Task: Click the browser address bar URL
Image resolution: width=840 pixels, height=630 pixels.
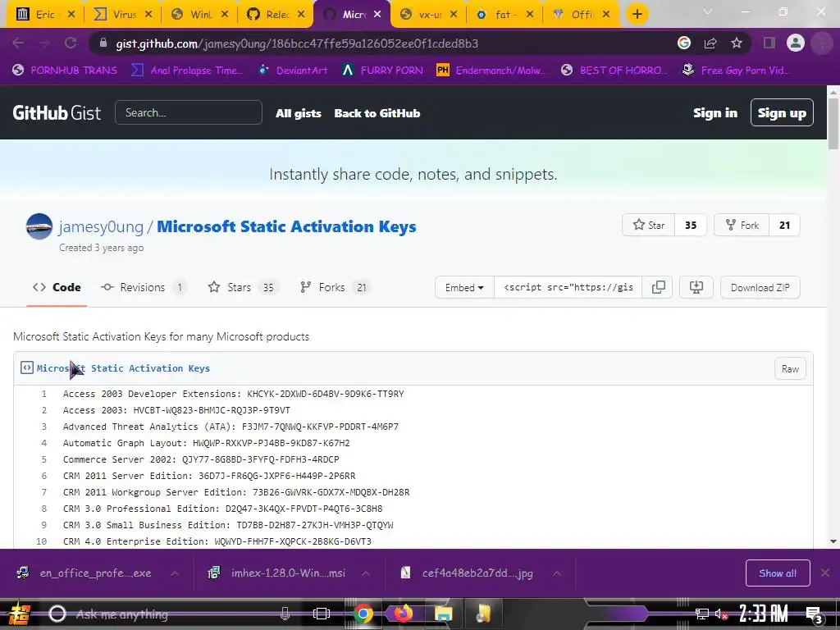Action: tap(297, 43)
